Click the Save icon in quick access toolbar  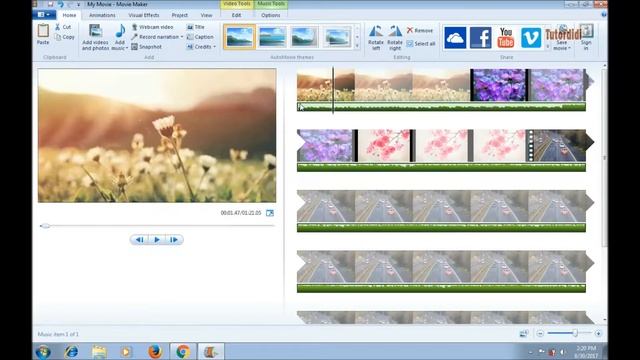tap(50, 4)
